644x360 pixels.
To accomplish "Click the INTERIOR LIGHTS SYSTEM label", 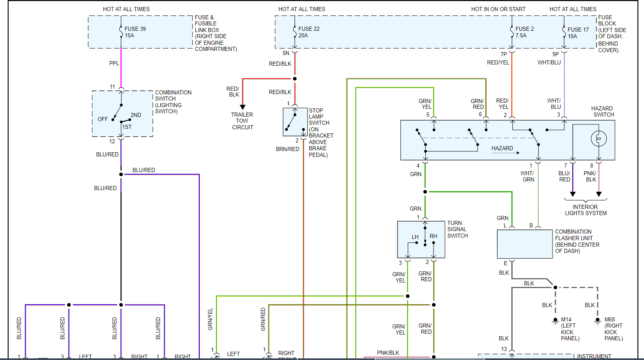I will [586, 210].
